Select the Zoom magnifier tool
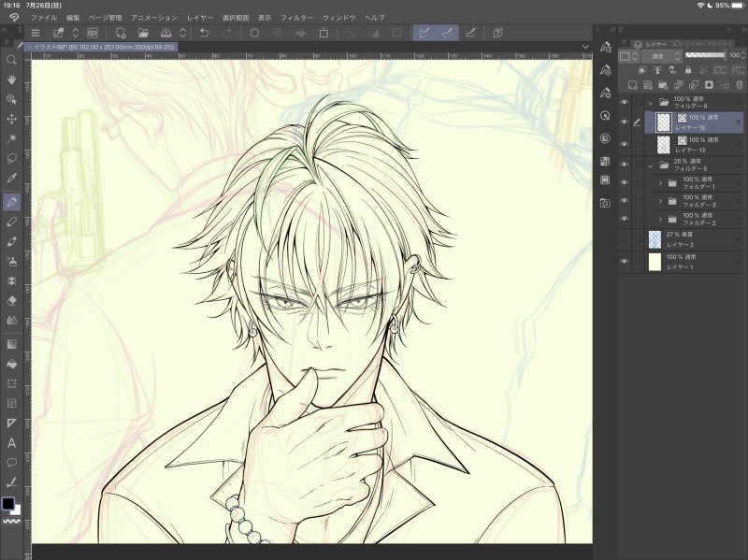 pyautogui.click(x=12, y=60)
